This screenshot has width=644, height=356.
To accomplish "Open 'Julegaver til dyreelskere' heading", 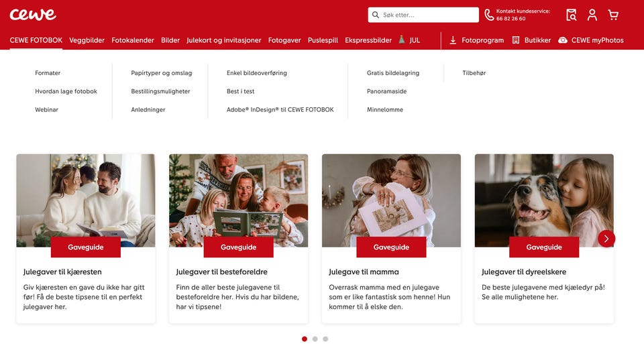I will click(524, 272).
